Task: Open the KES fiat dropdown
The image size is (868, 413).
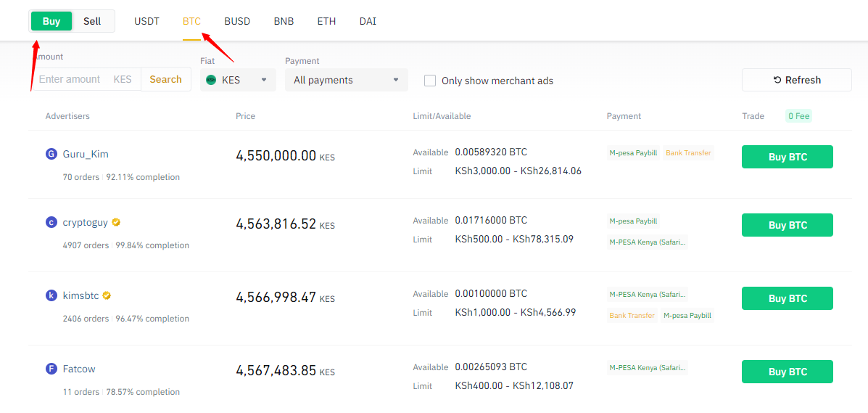Action: (238, 80)
